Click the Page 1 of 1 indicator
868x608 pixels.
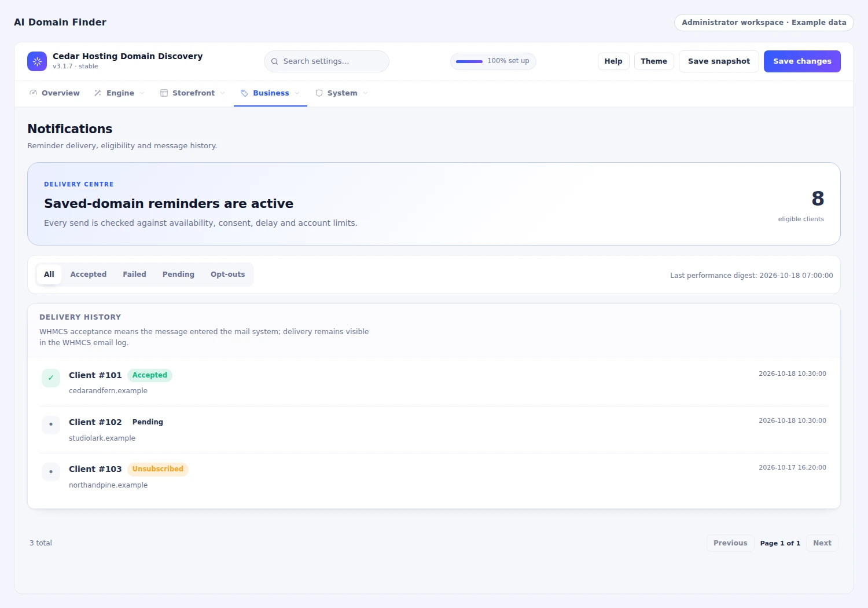[x=780, y=543]
